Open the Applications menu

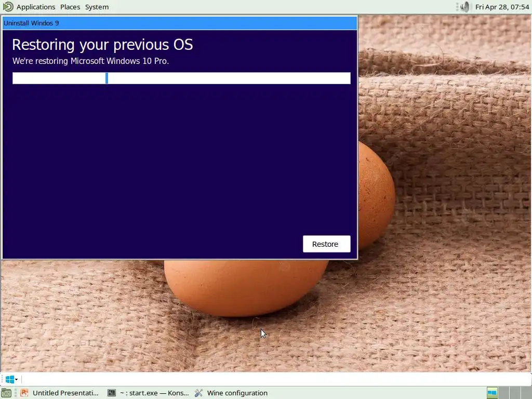tap(36, 7)
